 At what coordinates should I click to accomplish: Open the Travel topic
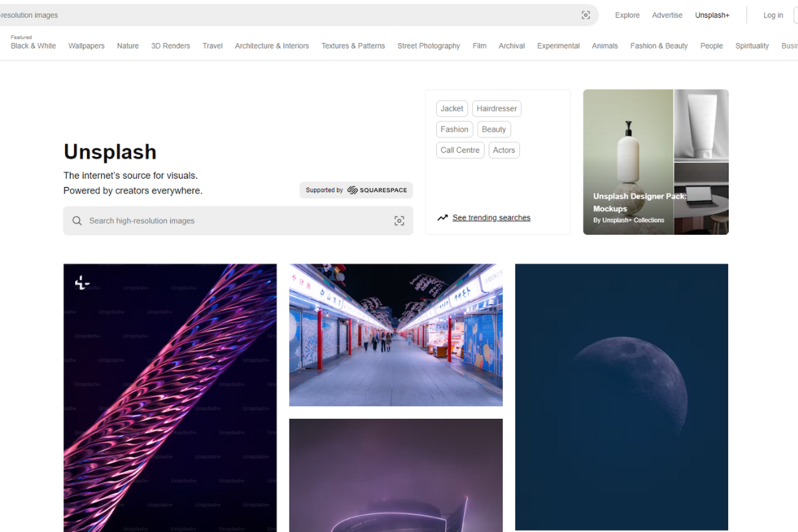[213, 46]
